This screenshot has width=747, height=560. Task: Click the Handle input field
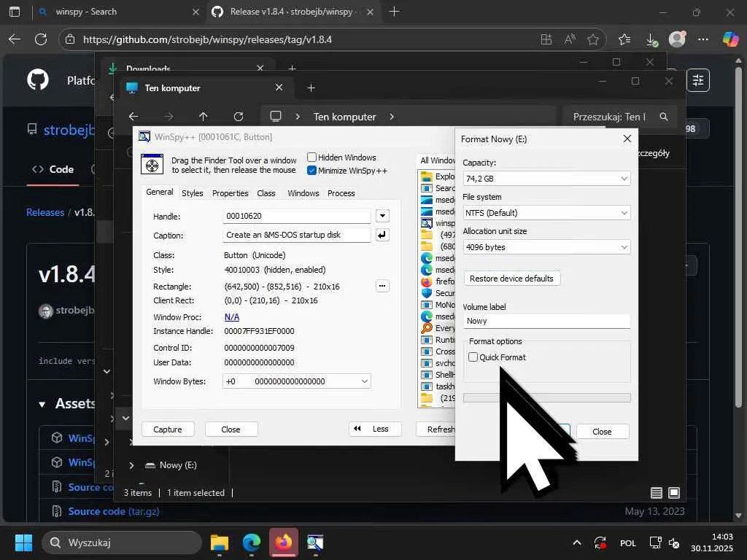tap(296, 216)
